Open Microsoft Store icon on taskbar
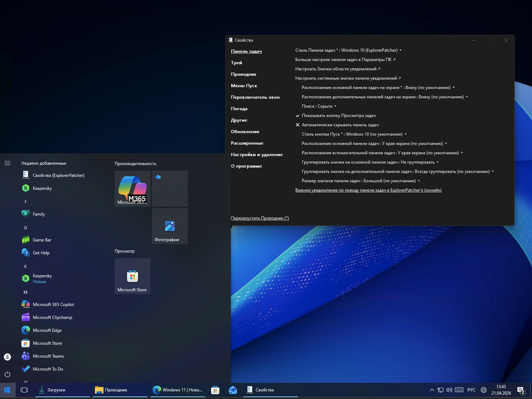The height and width of the screenshot is (399, 532). 215,390
